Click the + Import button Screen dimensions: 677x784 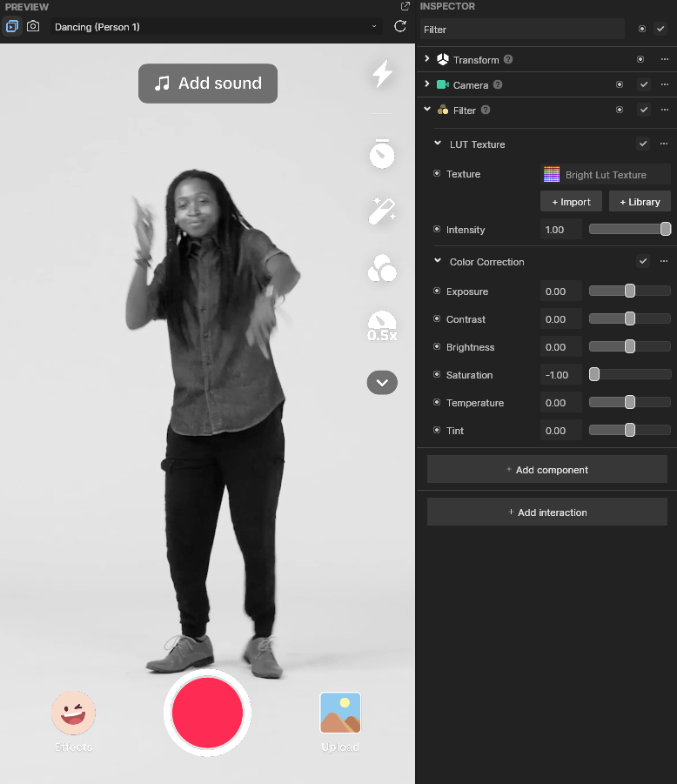(571, 202)
